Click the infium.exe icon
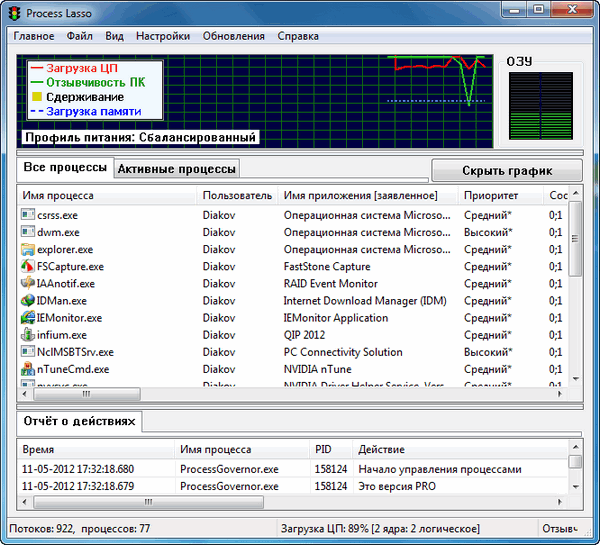Viewport: 600px width, 545px height. click(28, 335)
